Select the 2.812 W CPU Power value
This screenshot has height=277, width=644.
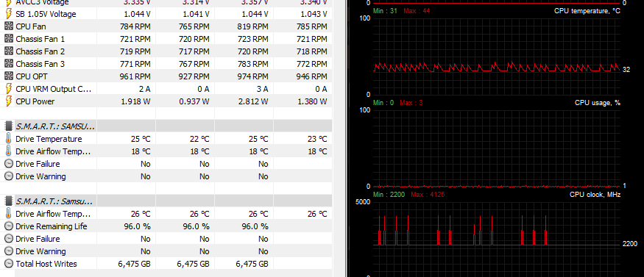pos(253,101)
